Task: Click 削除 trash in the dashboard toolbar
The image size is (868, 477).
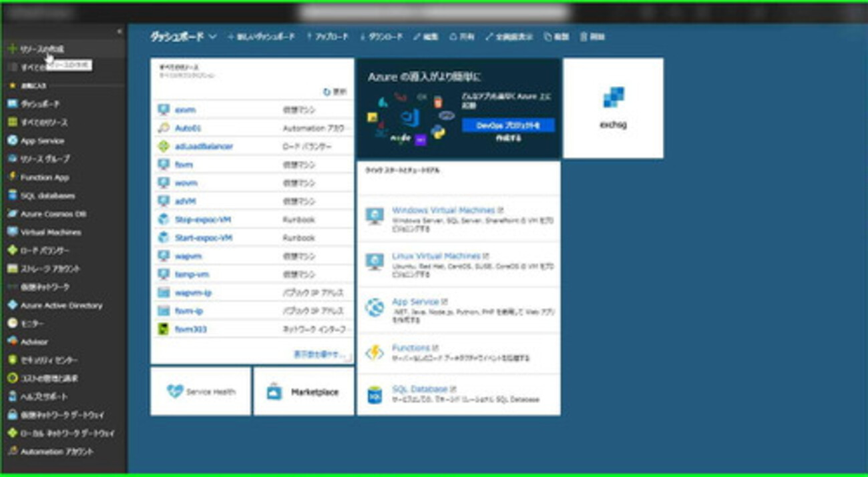Action: (x=592, y=37)
